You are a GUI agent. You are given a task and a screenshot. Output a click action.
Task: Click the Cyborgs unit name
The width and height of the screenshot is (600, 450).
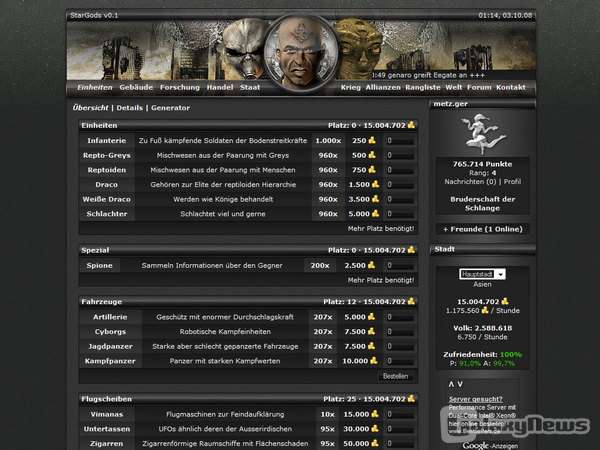pyautogui.click(x=110, y=331)
